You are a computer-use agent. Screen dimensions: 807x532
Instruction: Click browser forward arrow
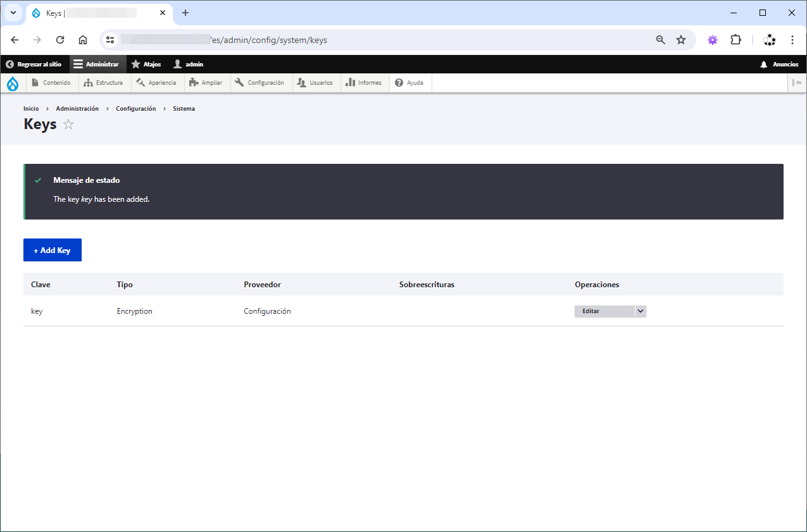pyautogui.click(x=37, y=40)
